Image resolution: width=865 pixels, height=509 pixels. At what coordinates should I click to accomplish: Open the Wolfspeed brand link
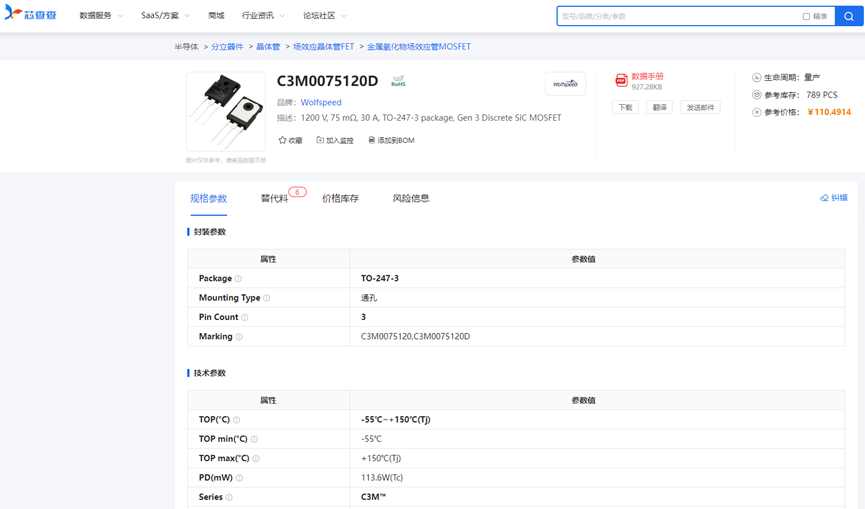coord(321,103)
